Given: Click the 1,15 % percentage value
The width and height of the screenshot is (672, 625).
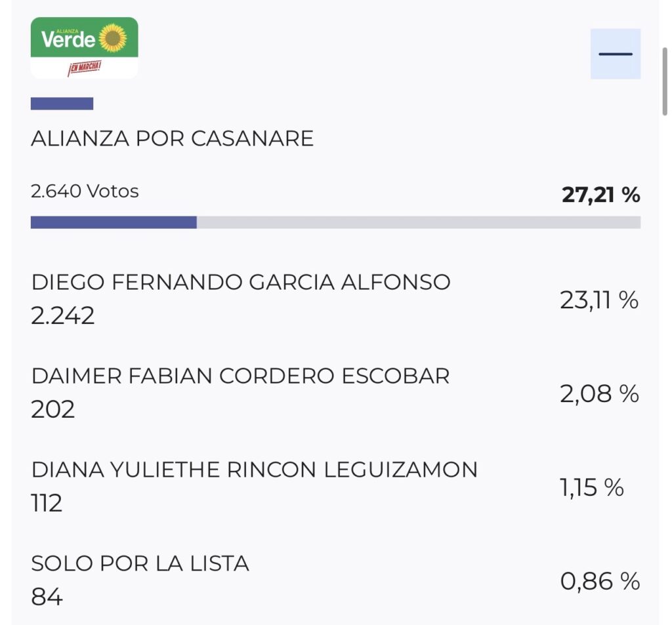Looking at the screenshot, I should click(591, 488).
